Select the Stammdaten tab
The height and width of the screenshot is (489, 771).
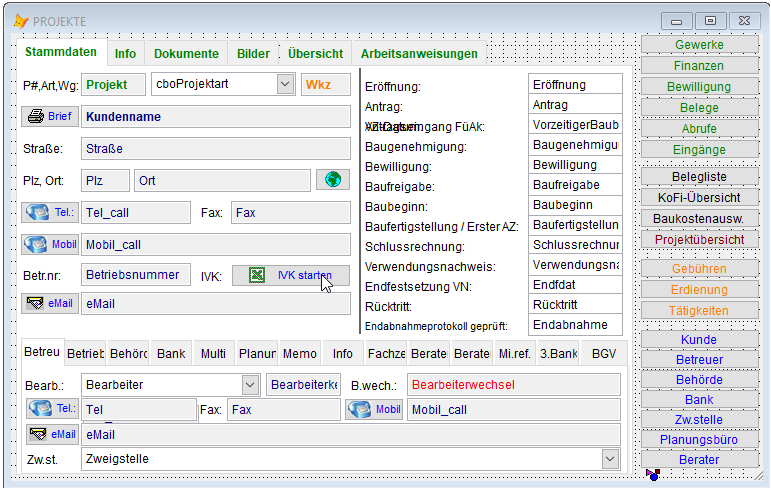point(61,52)
